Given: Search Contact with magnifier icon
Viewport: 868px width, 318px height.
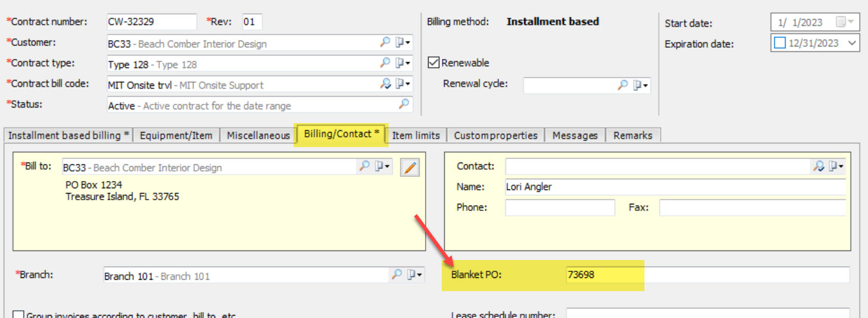Looking at the screenshot, I should click(819, 166).
